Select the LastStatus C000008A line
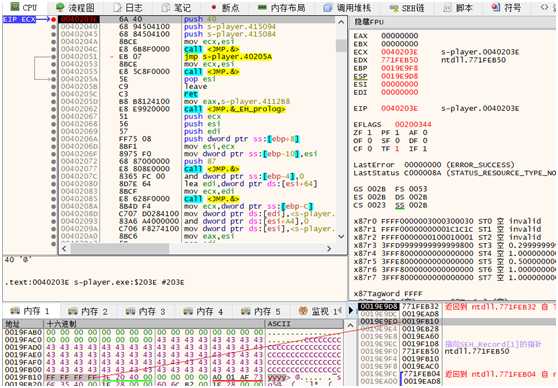This screenshot has width=558, height=388. (454, 173)
